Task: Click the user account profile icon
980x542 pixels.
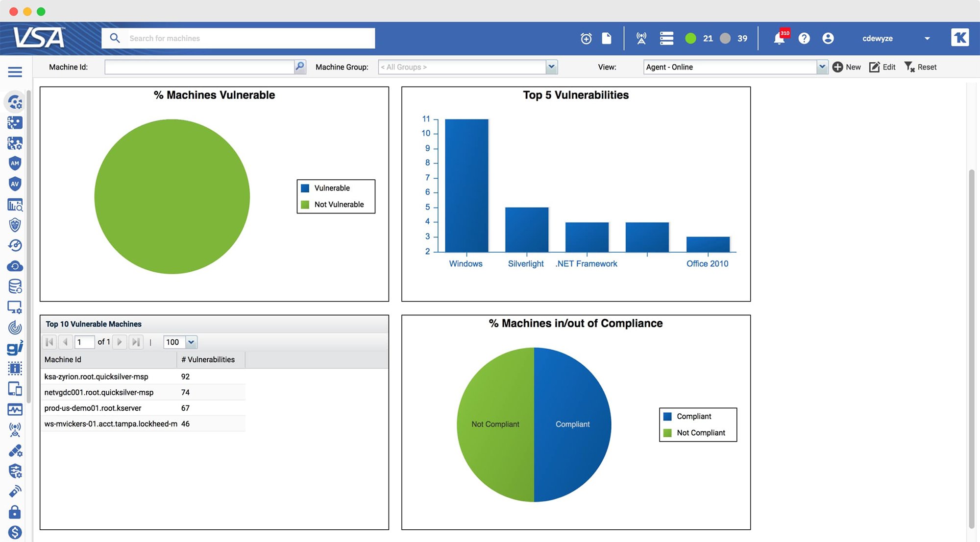Action: [x=828, y=38]
